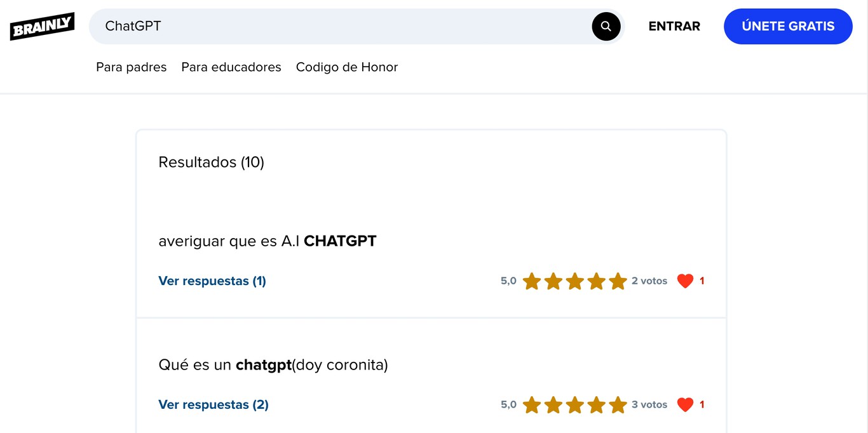Click the Brainly logo
Viewport: 868px width, 433px height.
click(x=42, y=27)
